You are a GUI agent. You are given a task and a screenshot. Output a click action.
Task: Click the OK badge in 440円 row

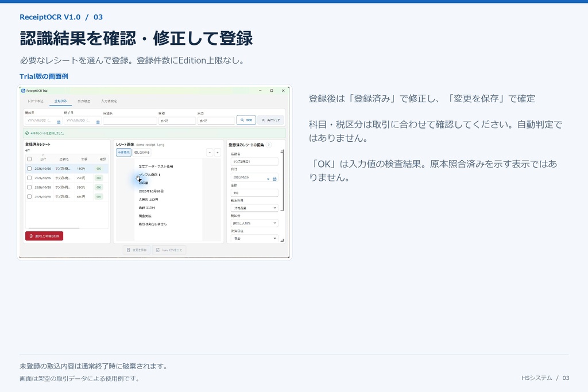click(99, 196)
